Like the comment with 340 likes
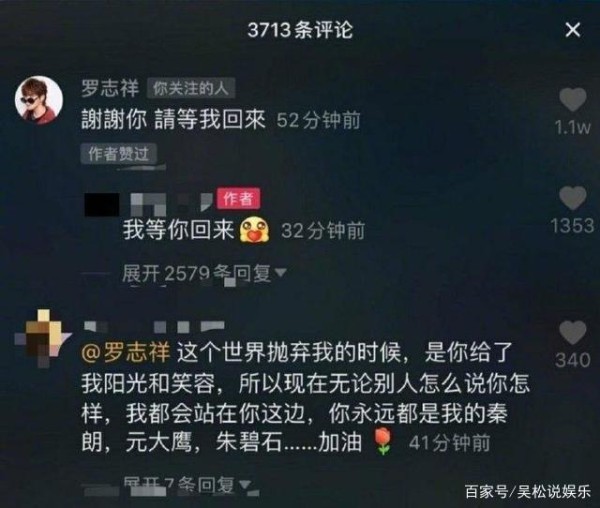This screenshot has width=600, height=508. pyautogui.click(x=572, y=332)
